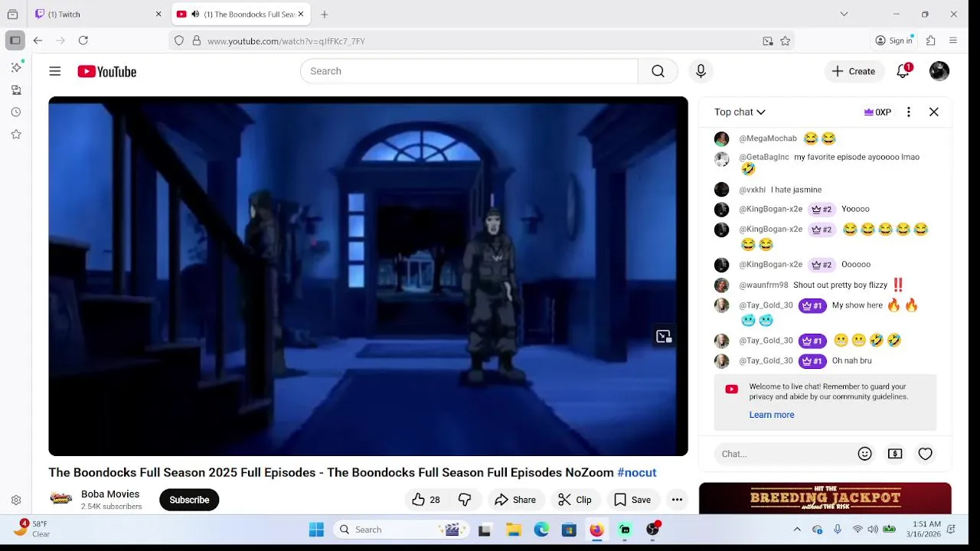Image resolution: width=980 pixels, height=551 pixels.
Task: Reload the page in the browser
Action: tap(83, 41)
